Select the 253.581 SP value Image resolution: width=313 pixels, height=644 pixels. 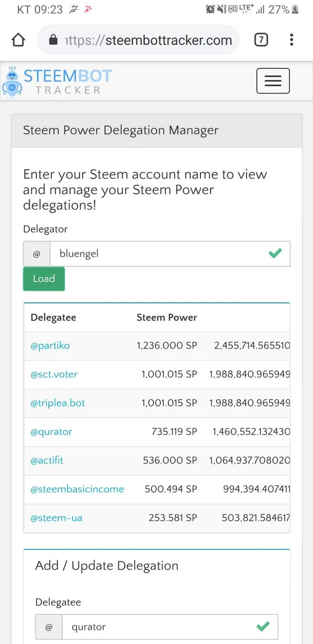[x=173, y=518]
